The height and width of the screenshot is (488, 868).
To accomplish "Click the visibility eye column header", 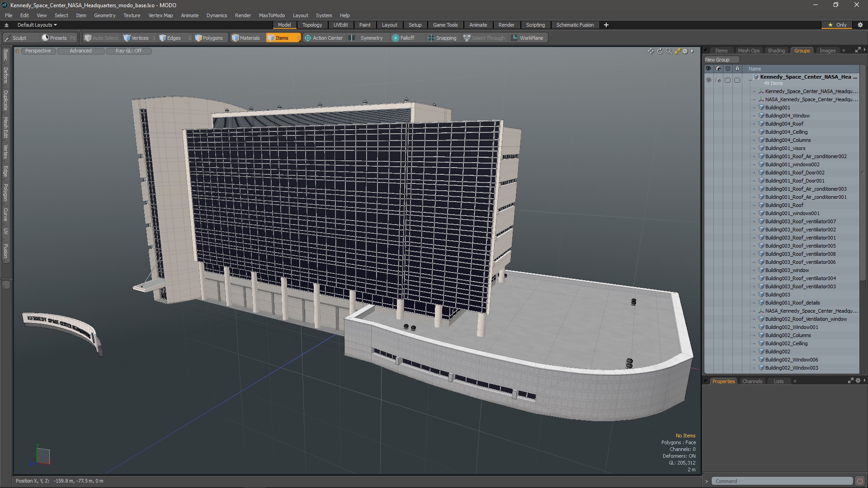I will [708, 69].
